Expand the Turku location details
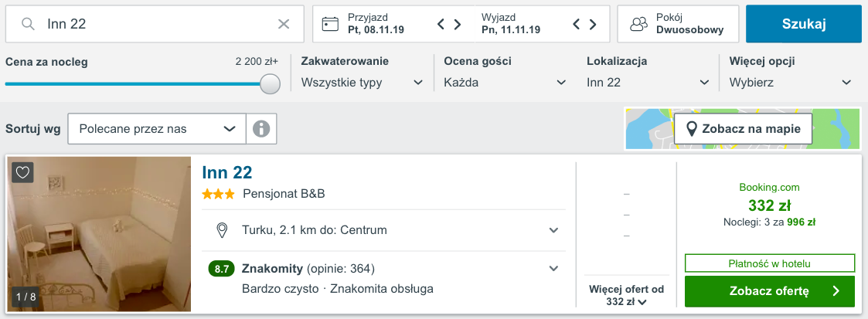Viewport: 868px width, 319px height. coord(553,230)
